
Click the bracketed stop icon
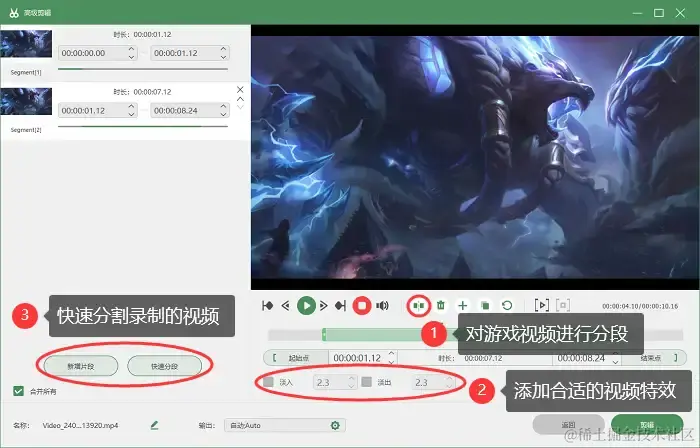tap(563, 305)
